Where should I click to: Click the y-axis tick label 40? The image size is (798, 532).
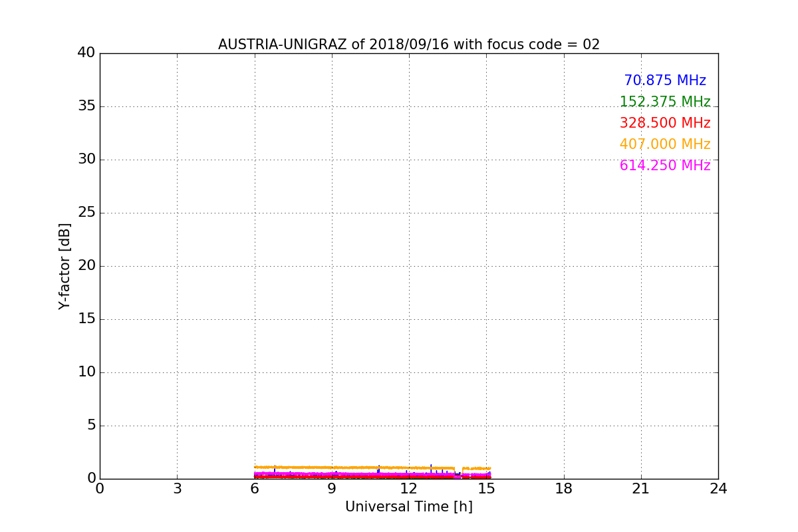click(x=86, y=53)
